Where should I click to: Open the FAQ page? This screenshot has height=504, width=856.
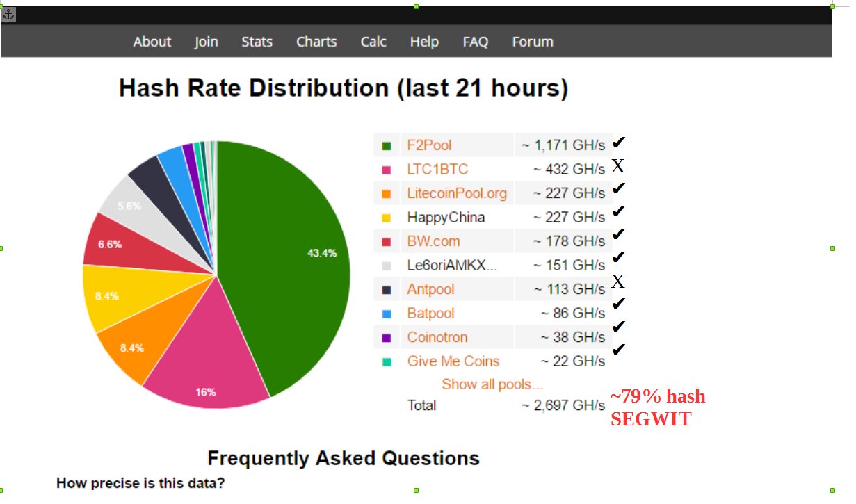[x=476, y=42]
